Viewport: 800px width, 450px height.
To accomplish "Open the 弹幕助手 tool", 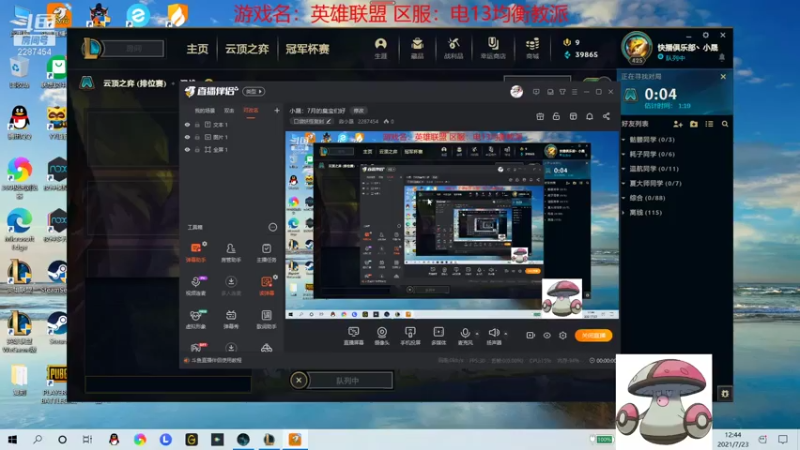I will point(195,252).
